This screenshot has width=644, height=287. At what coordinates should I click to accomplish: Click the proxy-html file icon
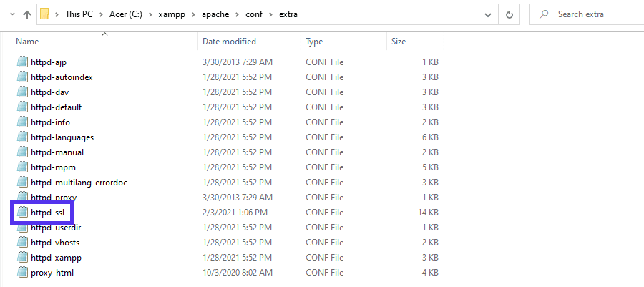click(22, 273)
